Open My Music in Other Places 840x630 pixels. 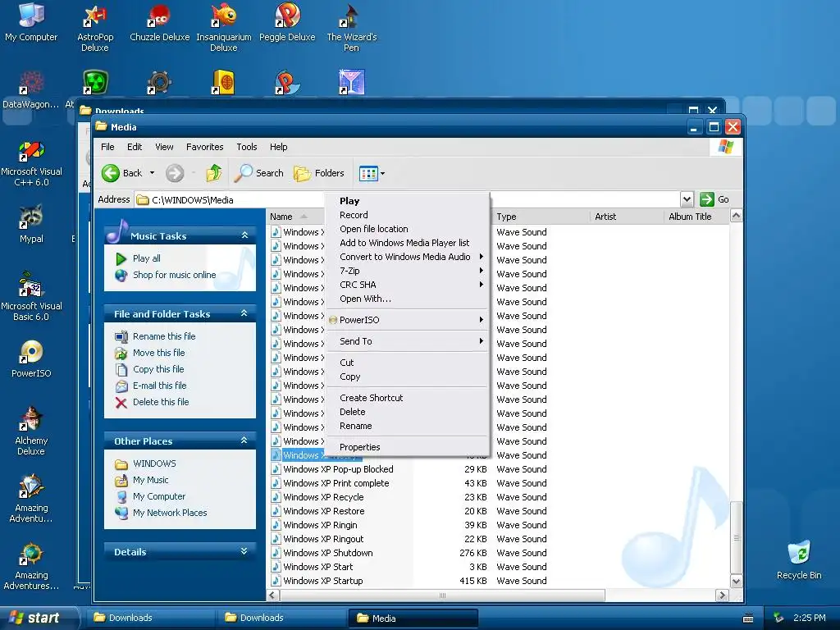click(x=151, y=480)
